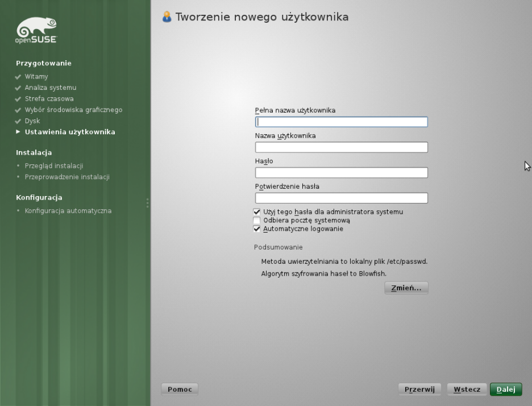Click into the 'Hasło' password field

tap(341, 173)
